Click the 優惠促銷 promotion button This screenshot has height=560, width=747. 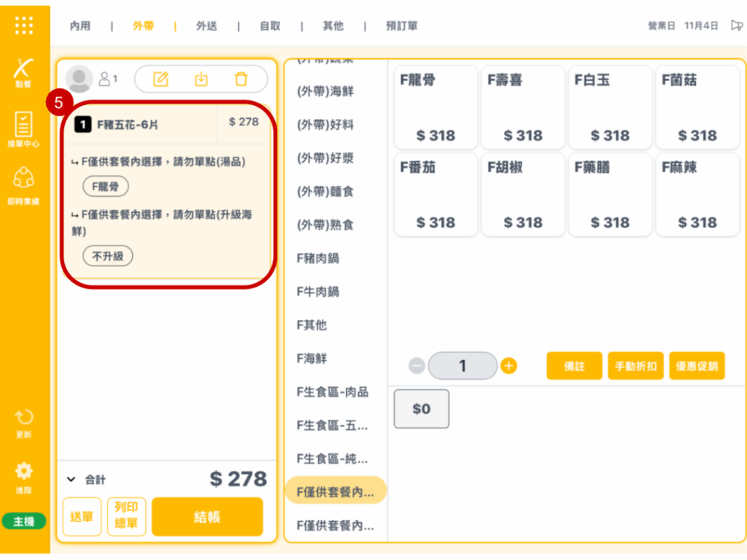tap(697, 366)
